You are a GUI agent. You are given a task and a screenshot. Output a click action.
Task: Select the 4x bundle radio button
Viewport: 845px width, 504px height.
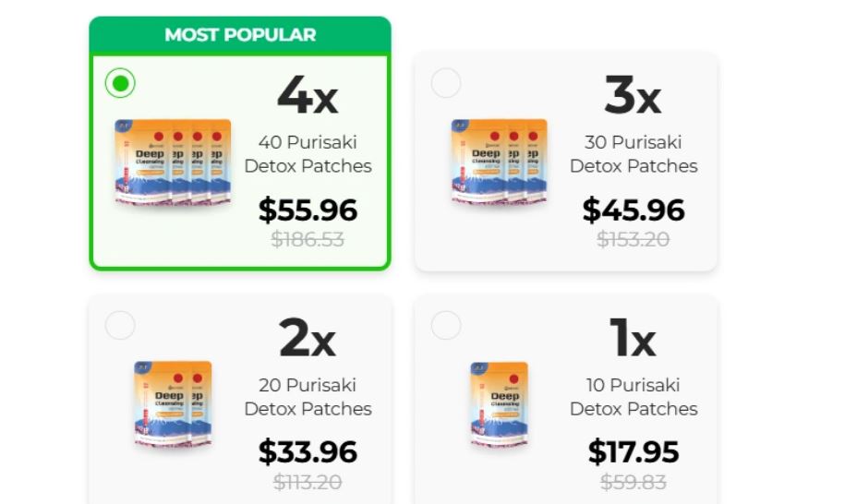tap(120, 84)
